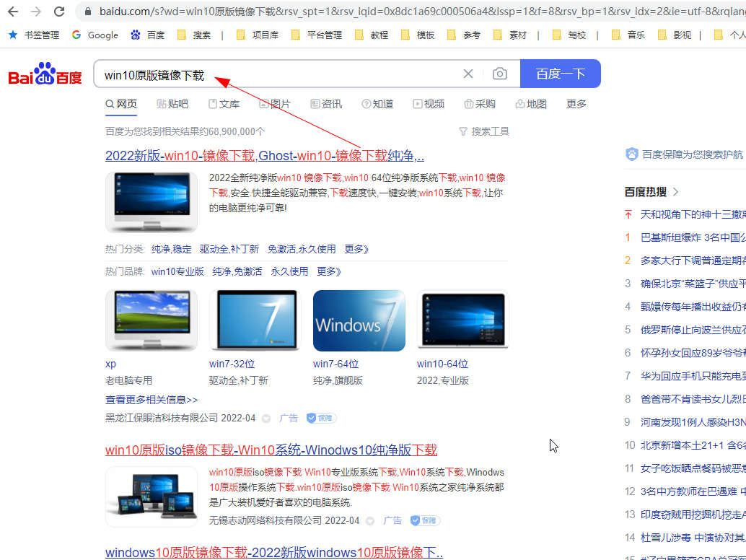Click 纯净,免激活 brand link
Screen dimensions: 746x560
pos(237,271)
